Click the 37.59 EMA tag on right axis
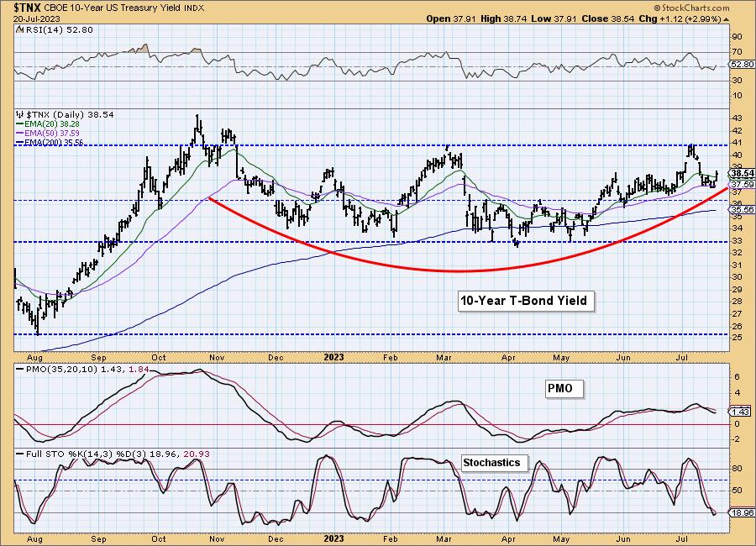 click(x=742, y=185)
